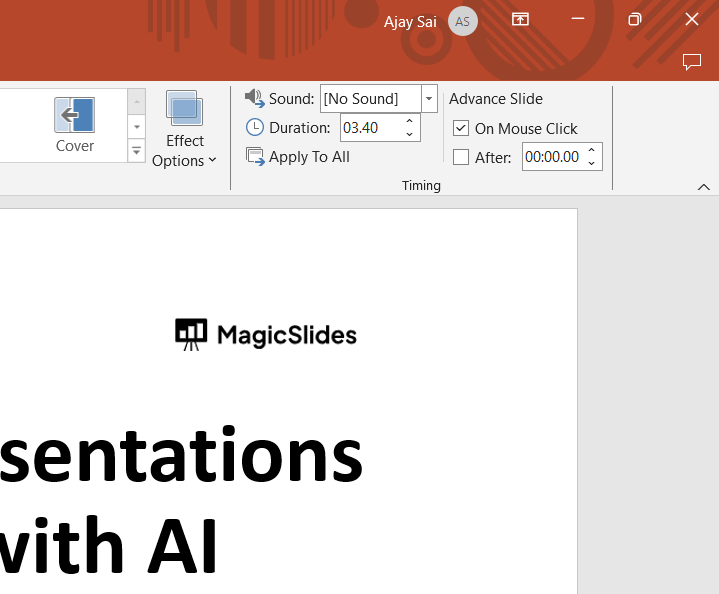Restore down the PowerPoint window
719x594 pixels.
[634, 20]
